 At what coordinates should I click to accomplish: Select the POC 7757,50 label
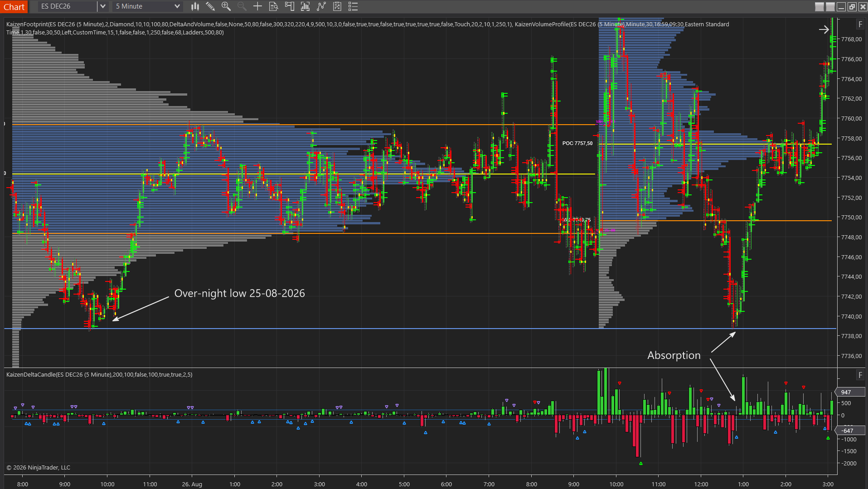tap(577, 143)
